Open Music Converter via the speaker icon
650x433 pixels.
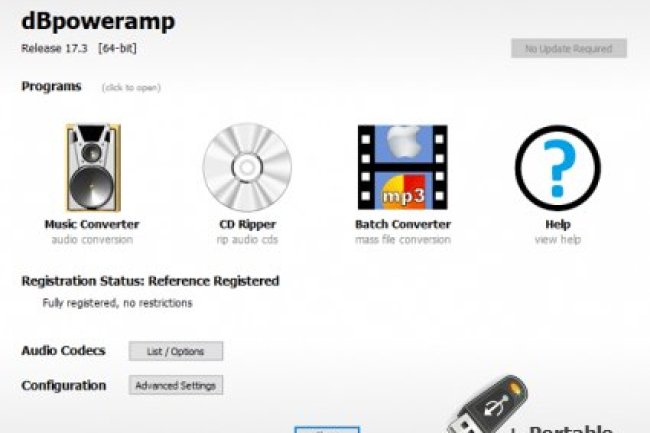[93, 167]
